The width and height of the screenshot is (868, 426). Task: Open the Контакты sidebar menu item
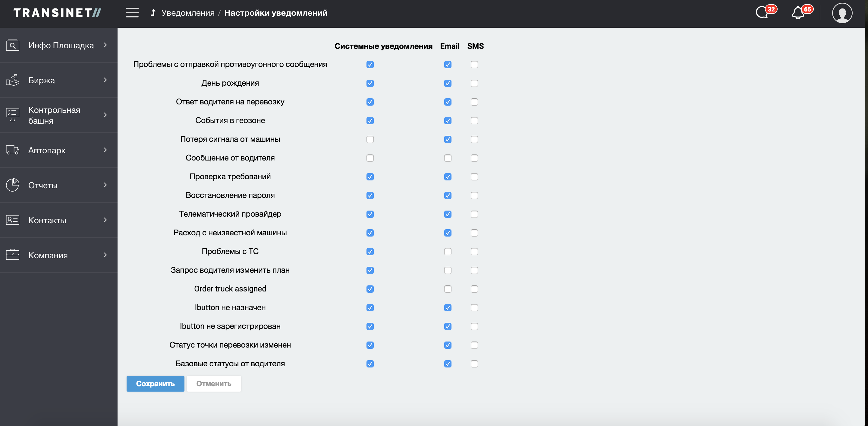tap(47, 220)
